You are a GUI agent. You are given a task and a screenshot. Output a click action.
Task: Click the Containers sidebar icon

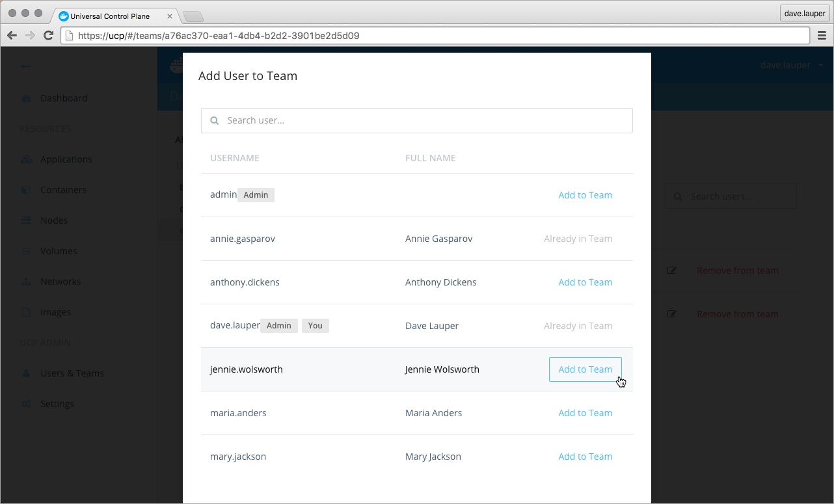26,191
